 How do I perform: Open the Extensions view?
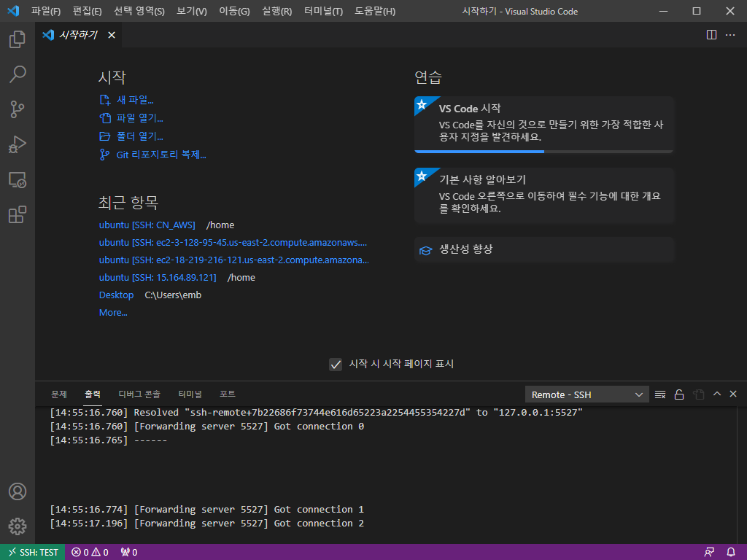[18, 215]
